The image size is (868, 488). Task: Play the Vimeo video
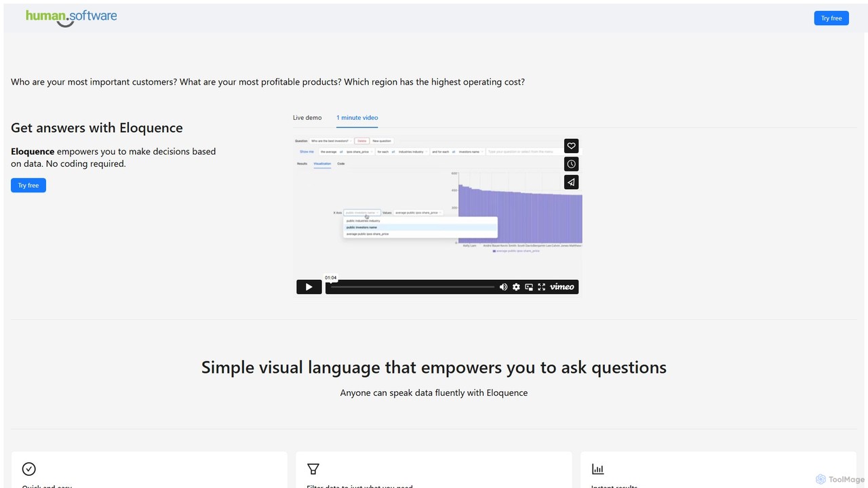click(x=309, y=287)
